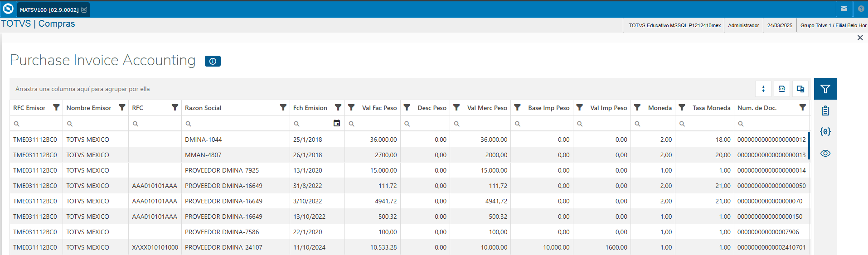The image size is (868, 255).
Task: Select the PROVEEDOR DMINA-7586 cell
Action: pos(236,232)
